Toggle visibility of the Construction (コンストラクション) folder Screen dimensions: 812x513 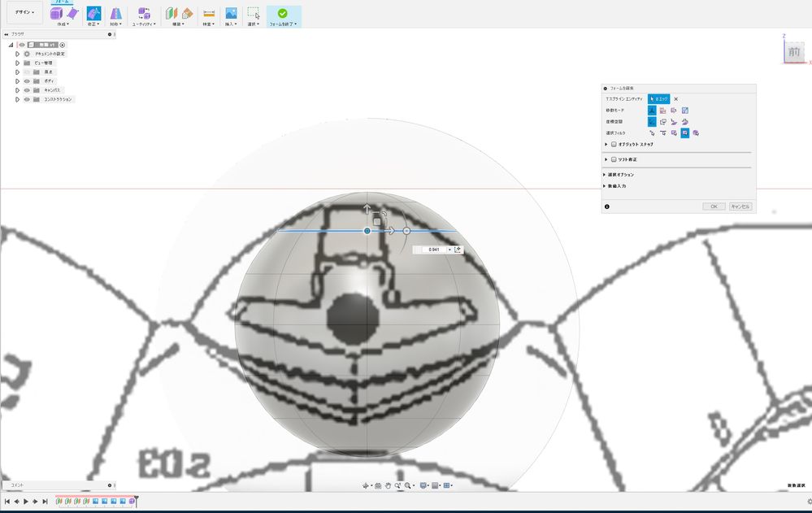click(27, 99)
